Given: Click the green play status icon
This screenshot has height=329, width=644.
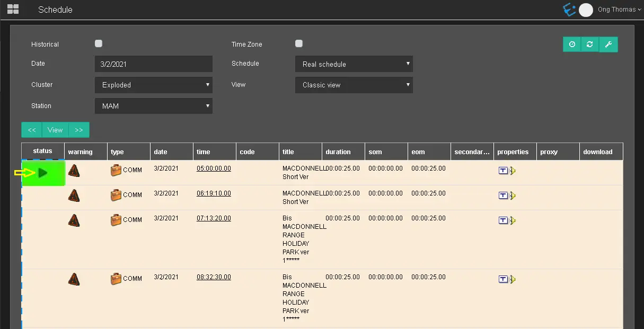Looking at the screenshot, I should [43, 173].
